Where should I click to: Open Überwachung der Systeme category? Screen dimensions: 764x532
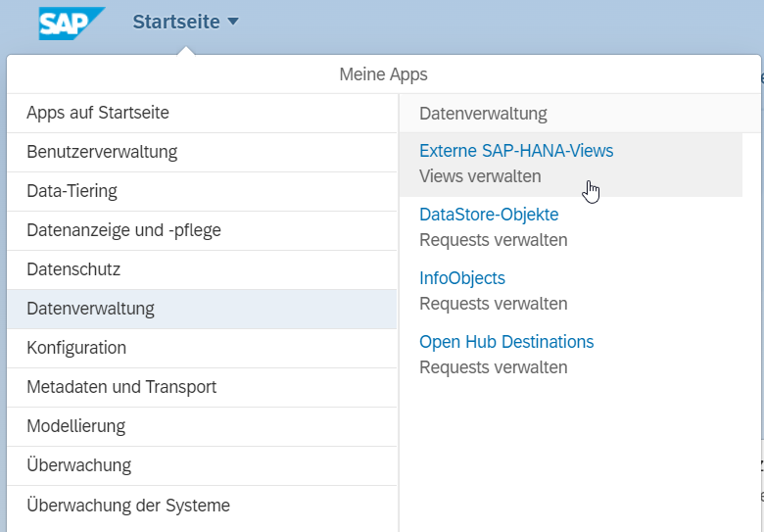tap(202, 506)
